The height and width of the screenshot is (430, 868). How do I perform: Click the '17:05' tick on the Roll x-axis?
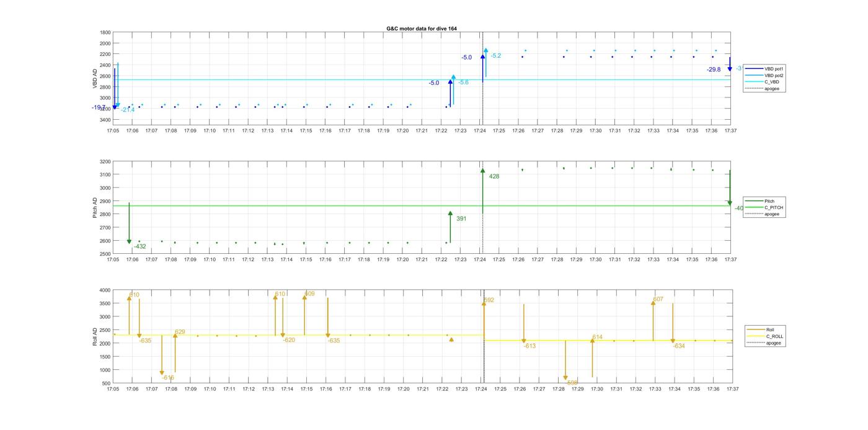[113, 389]
